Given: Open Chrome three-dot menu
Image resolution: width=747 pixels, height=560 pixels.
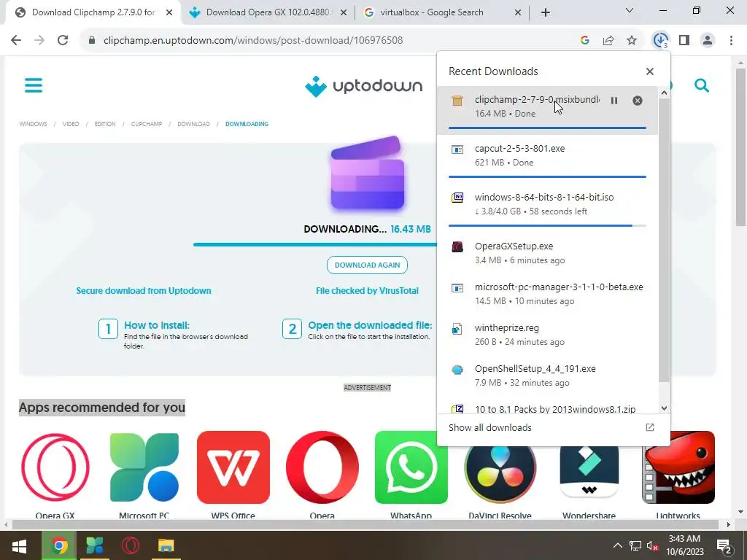Looking at the screenshot, I should tap(731, 41).
